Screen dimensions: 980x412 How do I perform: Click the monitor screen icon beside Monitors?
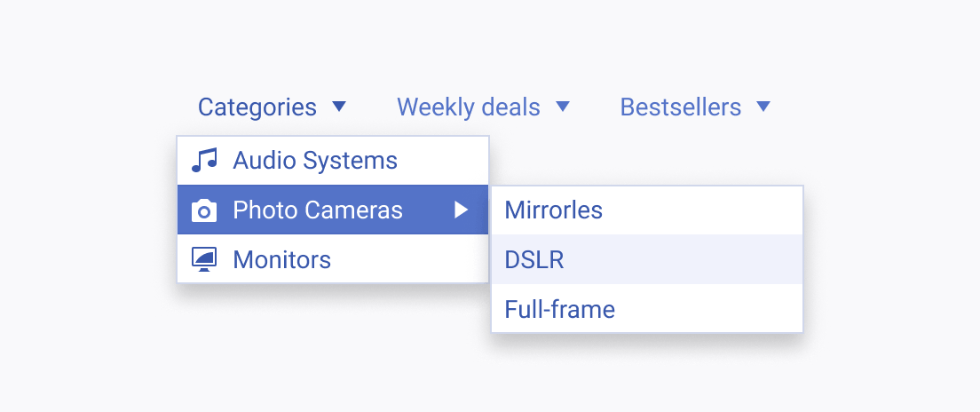point(204,259)
